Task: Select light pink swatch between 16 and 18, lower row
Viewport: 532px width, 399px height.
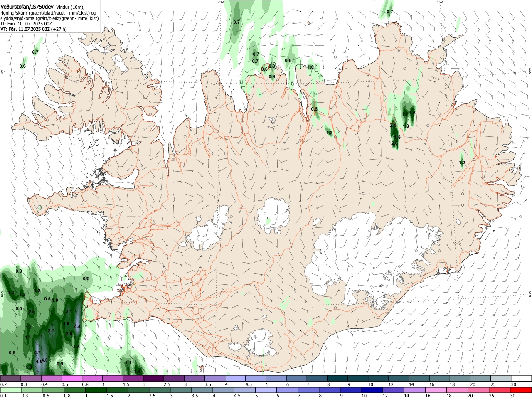Action: (x=436, y=390)
